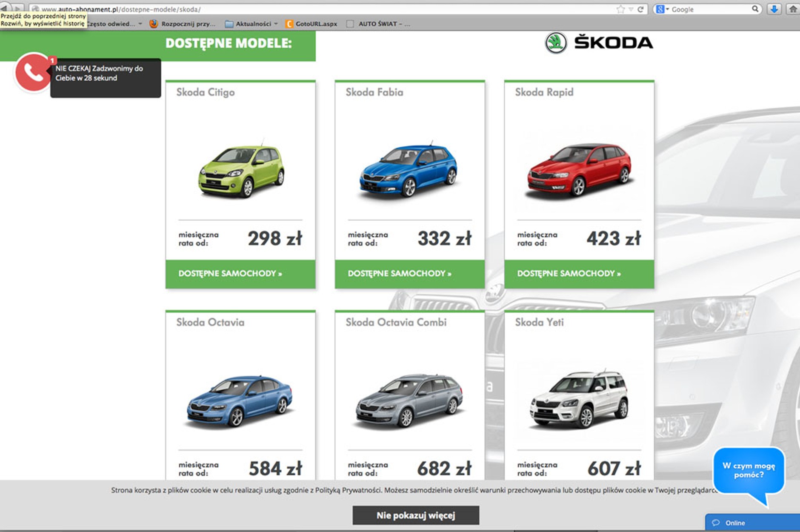
Task: Click the white Skoda Yeti image
Action: pos(579,400)
